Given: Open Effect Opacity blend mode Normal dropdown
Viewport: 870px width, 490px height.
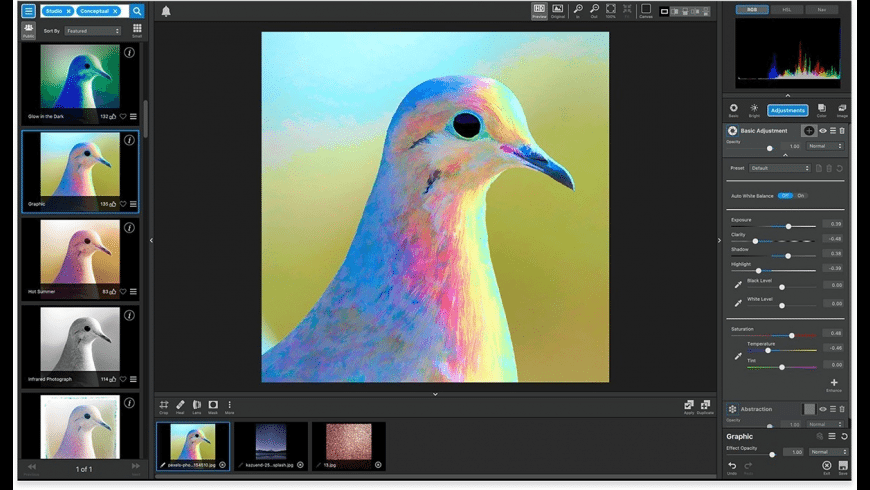Looking at the screenshot, I should pyautogui.click(x=828, y=452).
